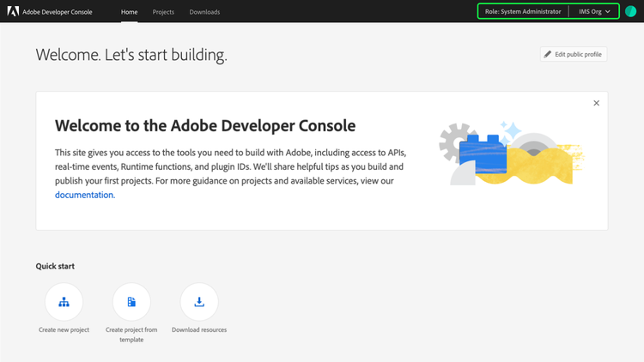Dismiss the welcome banner with the X
The height and width of the screenshot is (362, 644).
pyautogui.click(x=596, y=104)
